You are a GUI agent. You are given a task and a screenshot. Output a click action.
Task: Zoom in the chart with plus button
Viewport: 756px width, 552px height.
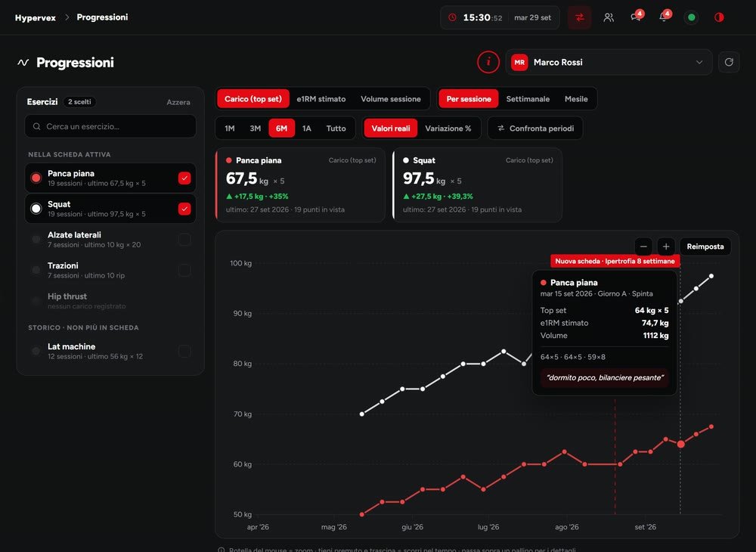(666, 247)
